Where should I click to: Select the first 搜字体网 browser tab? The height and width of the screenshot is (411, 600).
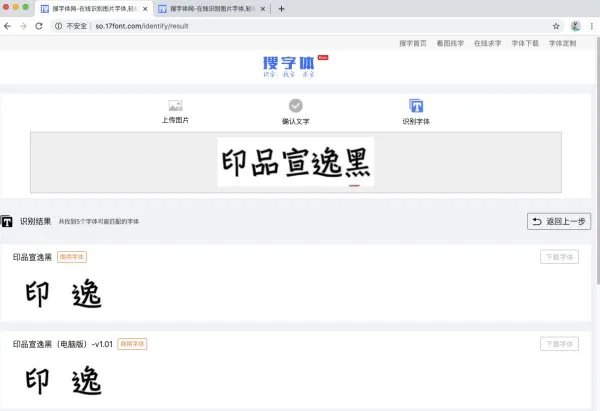[x=94, y=9]
